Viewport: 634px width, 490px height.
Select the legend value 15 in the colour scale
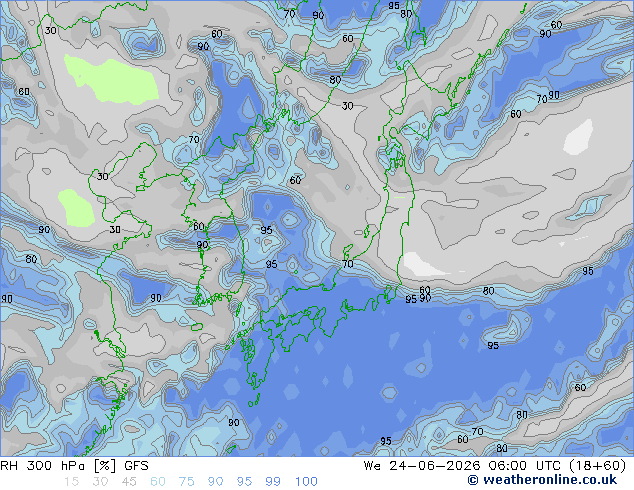[x=71, y=482]
